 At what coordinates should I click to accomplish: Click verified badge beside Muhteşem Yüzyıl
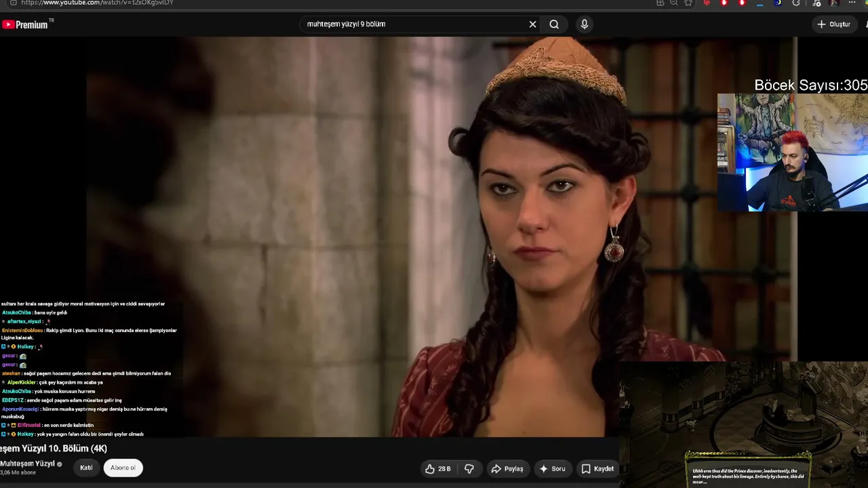click(x=60, y=464)
